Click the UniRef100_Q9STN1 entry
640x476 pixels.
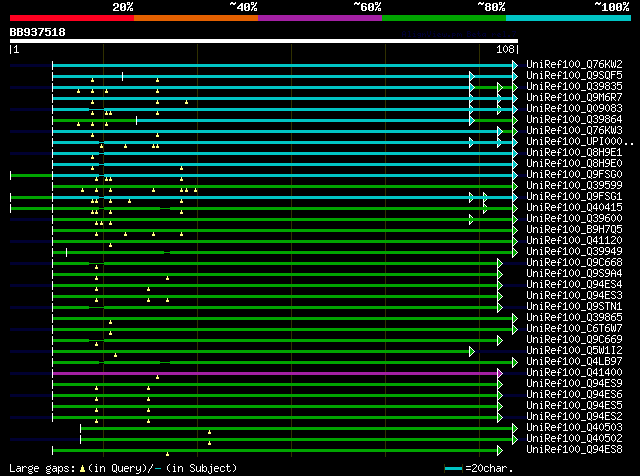(574, 307)
